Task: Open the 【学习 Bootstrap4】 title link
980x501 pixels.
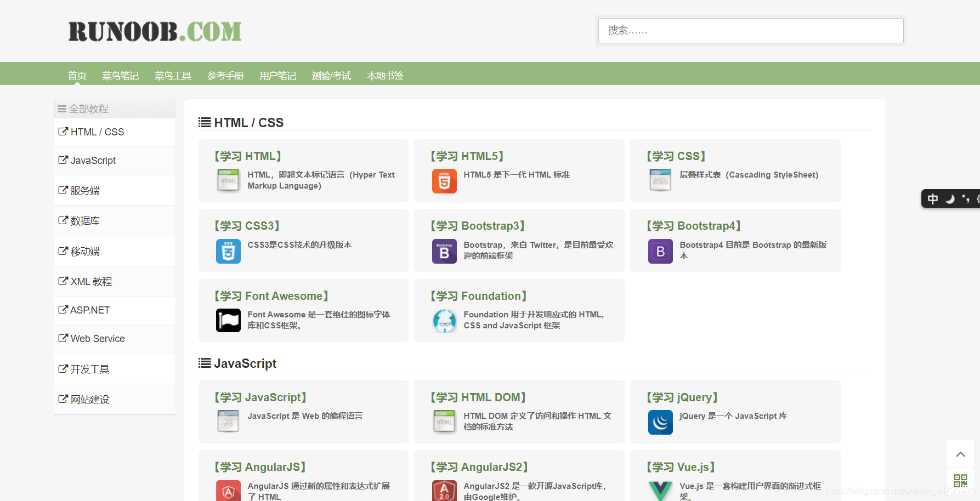Action: tap(694, 226)
